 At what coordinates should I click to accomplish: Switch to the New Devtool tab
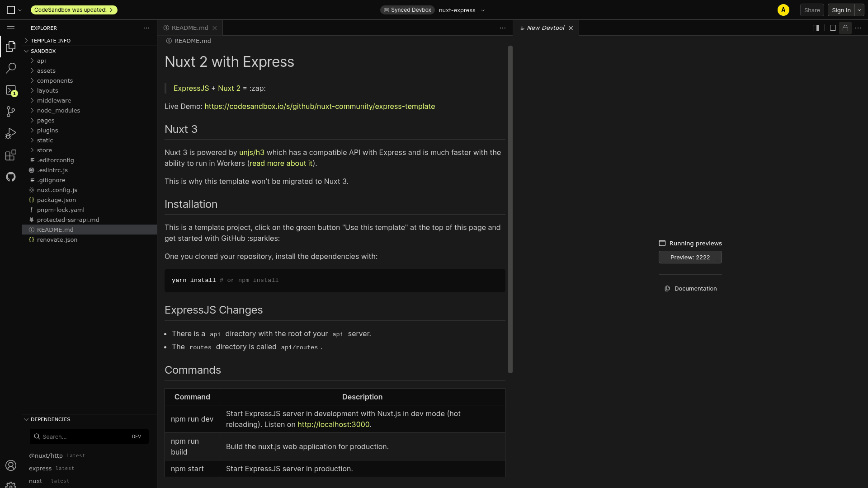546,28
